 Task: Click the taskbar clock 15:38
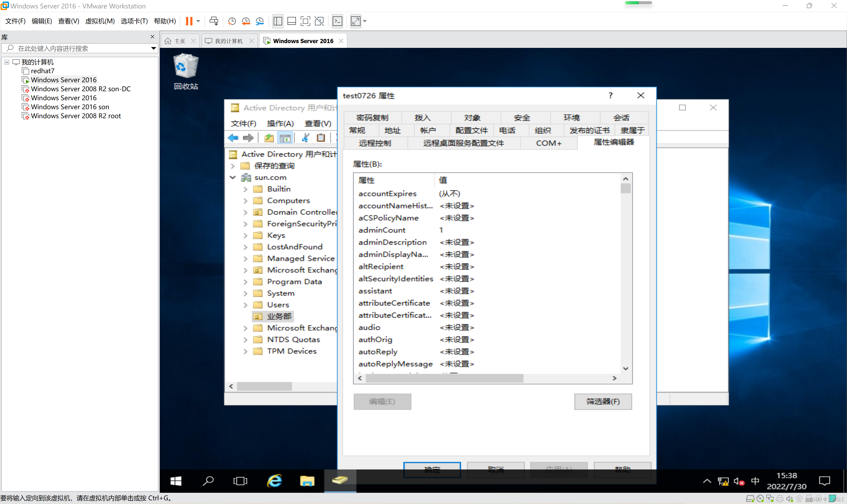pyautogui.click(x=786, y=475)
